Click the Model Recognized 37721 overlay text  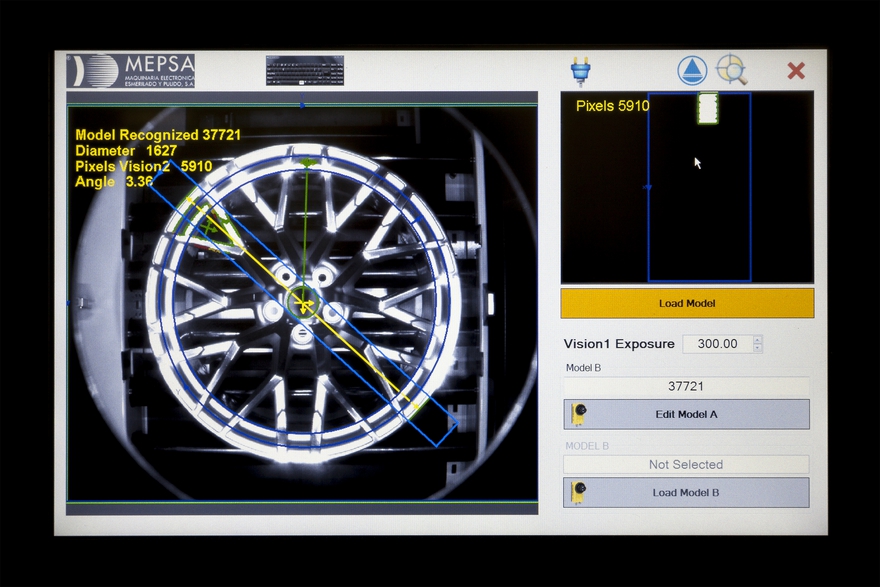coord(158,135)
